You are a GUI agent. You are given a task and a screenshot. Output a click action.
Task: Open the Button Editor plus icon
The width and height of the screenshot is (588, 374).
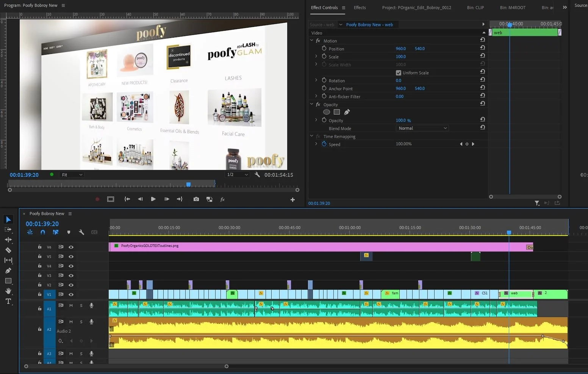pos(292,200)
